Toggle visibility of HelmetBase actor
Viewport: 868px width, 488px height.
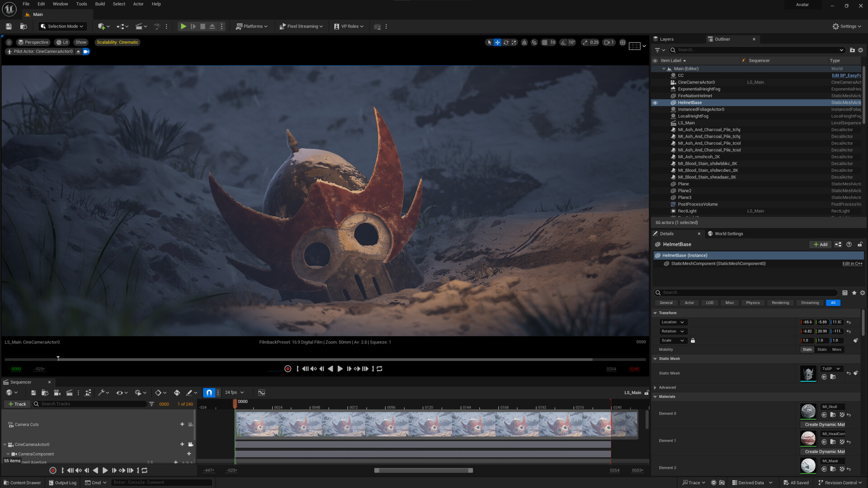point(655,102)
